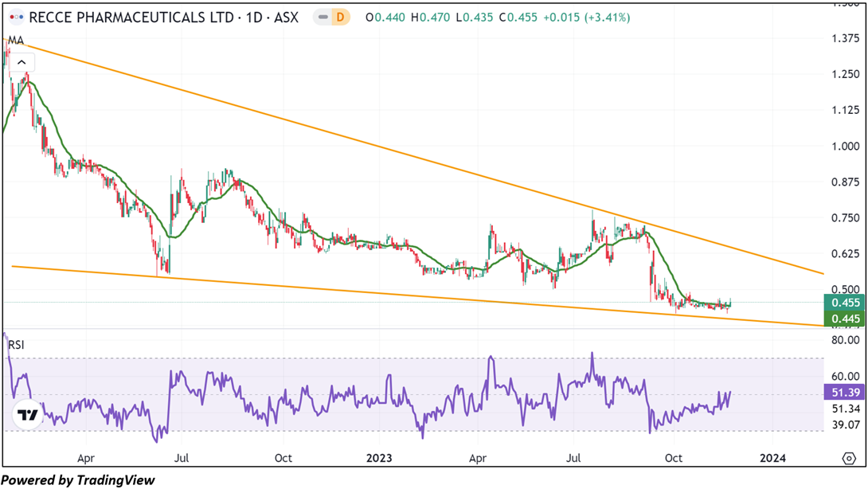
Task: Click the first Jul label on time axis
Action: pos(182,459)
